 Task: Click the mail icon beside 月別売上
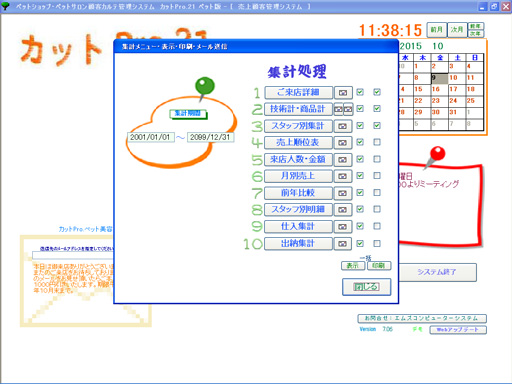point(343,176)
